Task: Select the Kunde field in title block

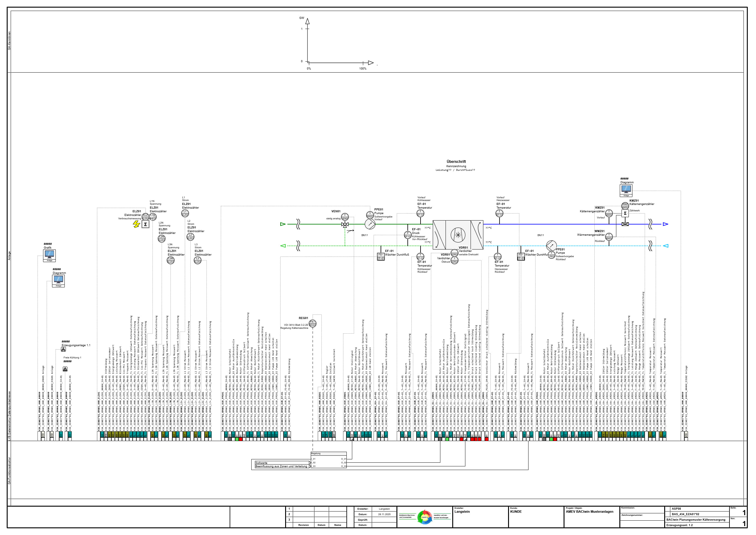Action: pos(537,517)
